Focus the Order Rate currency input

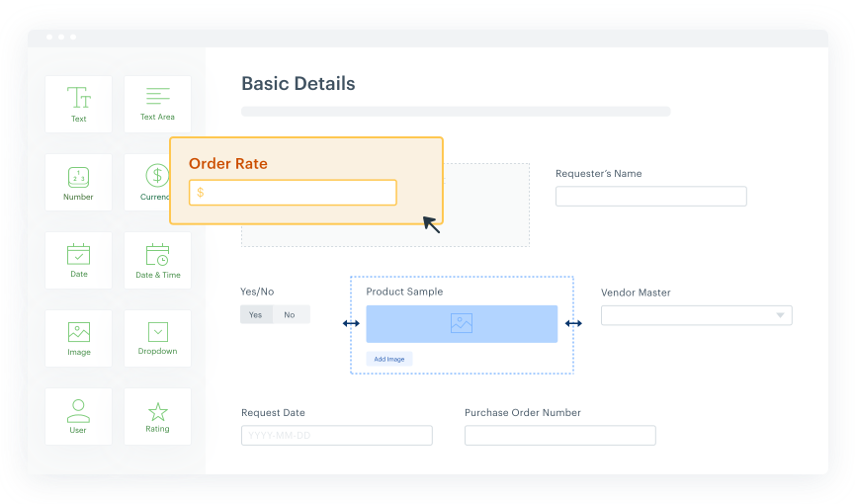pos(293,193)
